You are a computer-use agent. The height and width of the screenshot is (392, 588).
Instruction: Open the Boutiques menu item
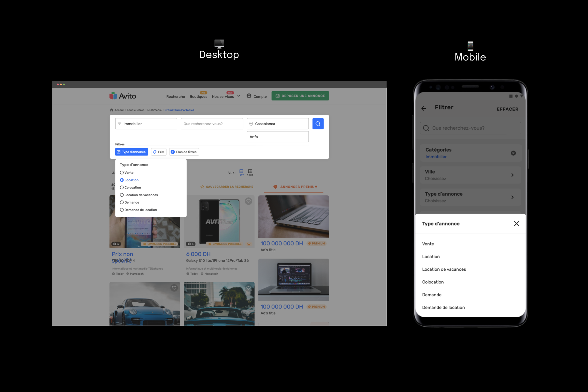pyautogui.click(x=198, y=96)
